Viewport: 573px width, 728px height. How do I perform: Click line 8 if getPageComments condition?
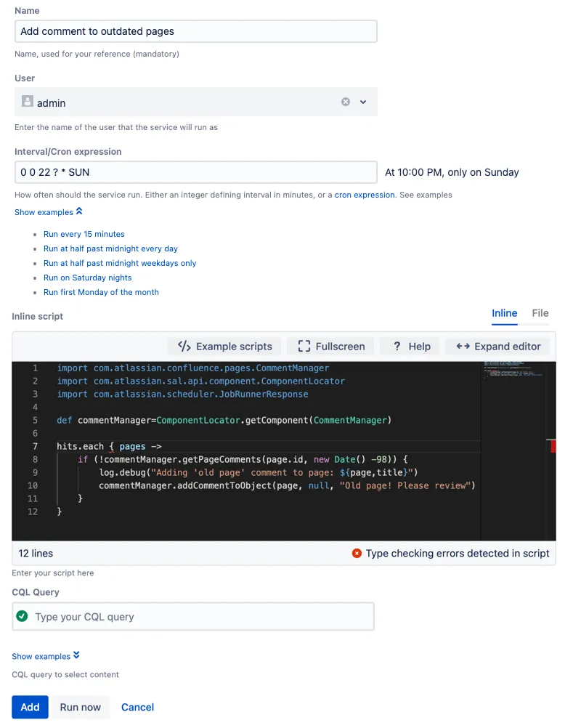click(243, 459)
